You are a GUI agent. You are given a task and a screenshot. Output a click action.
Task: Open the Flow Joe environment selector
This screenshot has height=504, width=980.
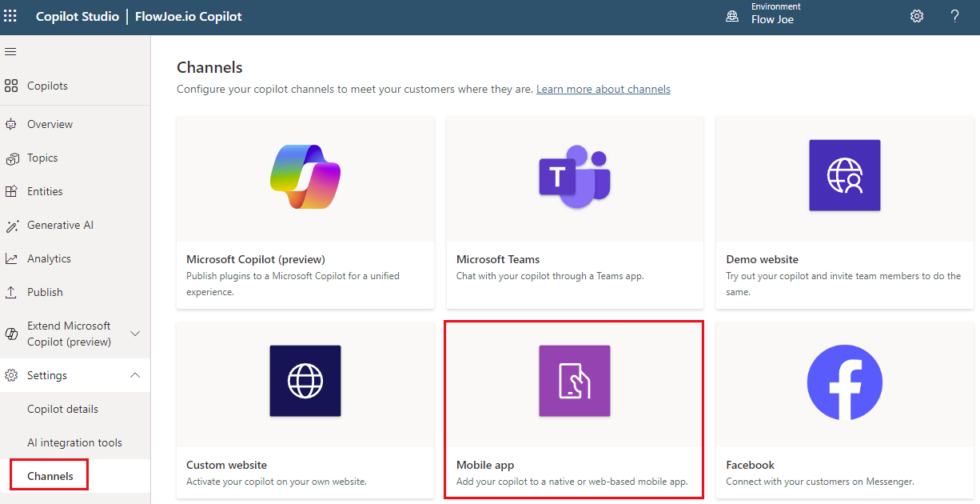(x=772, y=18)
